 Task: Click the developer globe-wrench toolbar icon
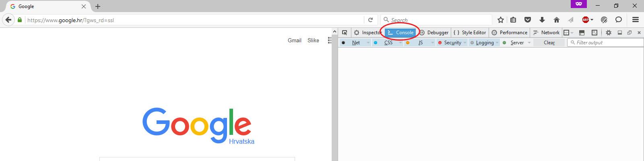pyautogui.click(x=604, y=20)
